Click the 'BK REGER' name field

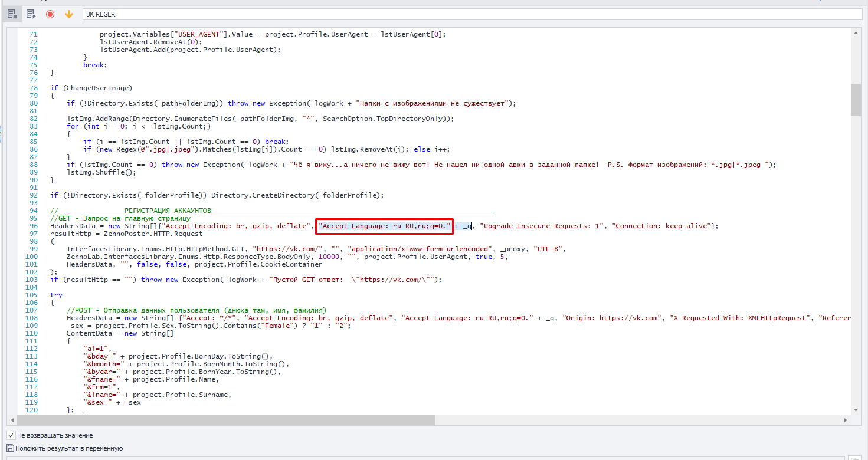[472, 14]
